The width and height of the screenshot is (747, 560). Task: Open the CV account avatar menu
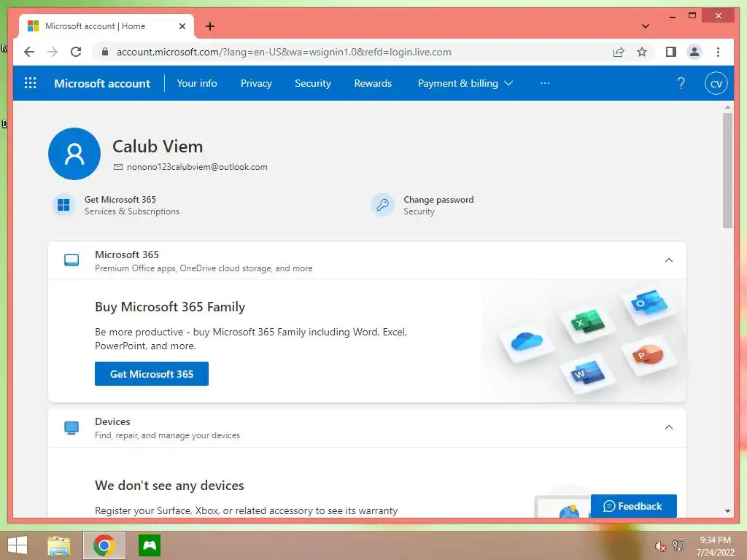(x=716, y=83)
